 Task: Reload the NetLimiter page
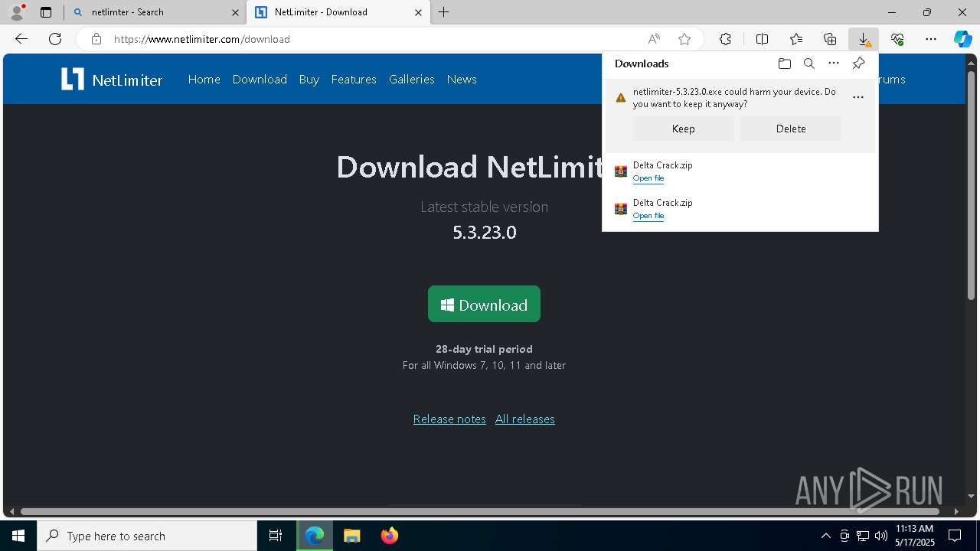click(55, 39)
